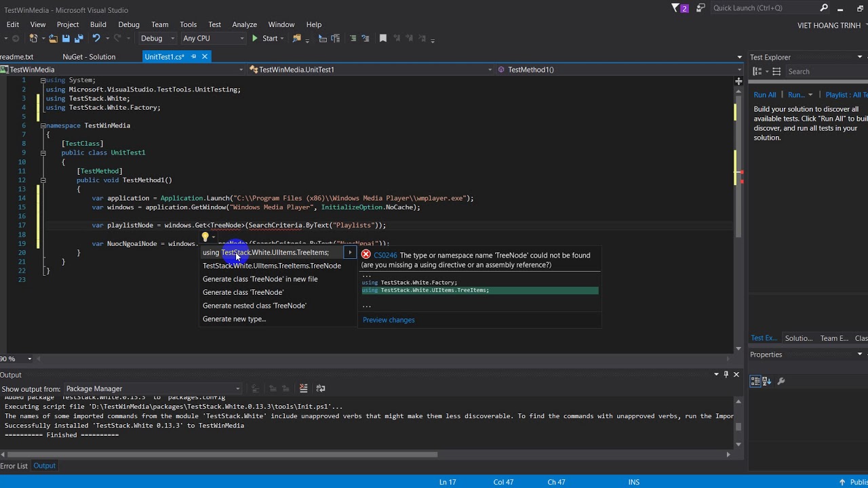Screen dimensions: 868x488
Task: Open the Build menu
Action: pos(98,24)
